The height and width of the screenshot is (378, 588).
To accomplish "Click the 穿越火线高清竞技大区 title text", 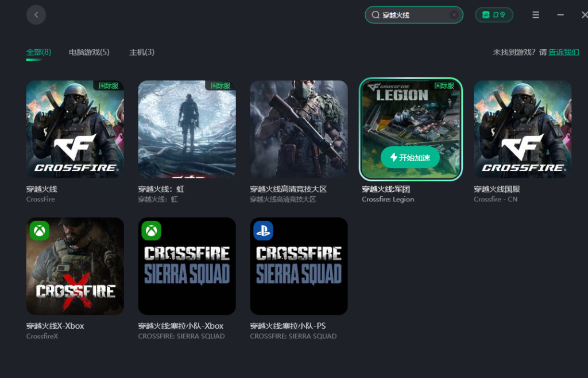I will tap(288, 189).
